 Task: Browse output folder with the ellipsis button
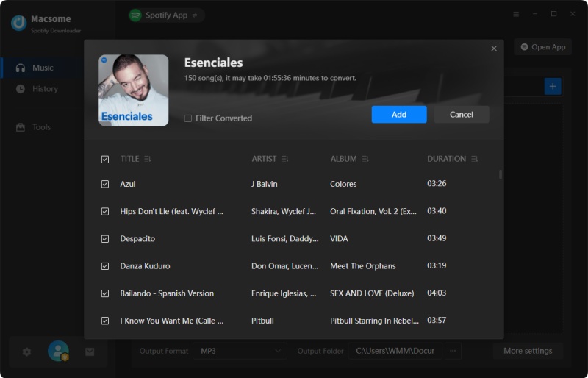click(x=453, y=351)
